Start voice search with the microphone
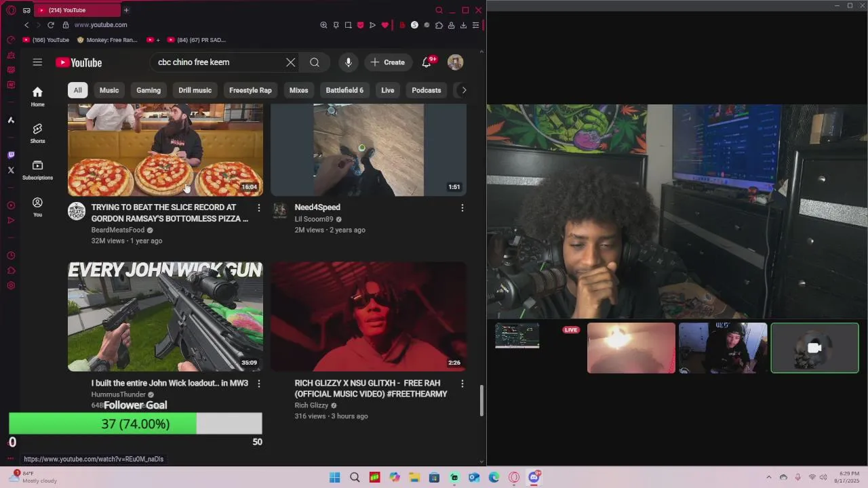Image resolution: width=868 pixels, height=488 pixels. (349, 62)
